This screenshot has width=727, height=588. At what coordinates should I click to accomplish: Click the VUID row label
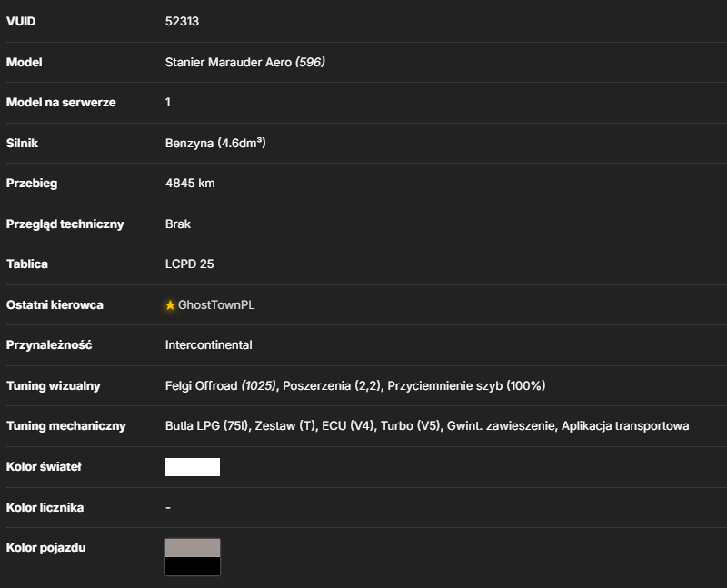click(x=21, y=21)
